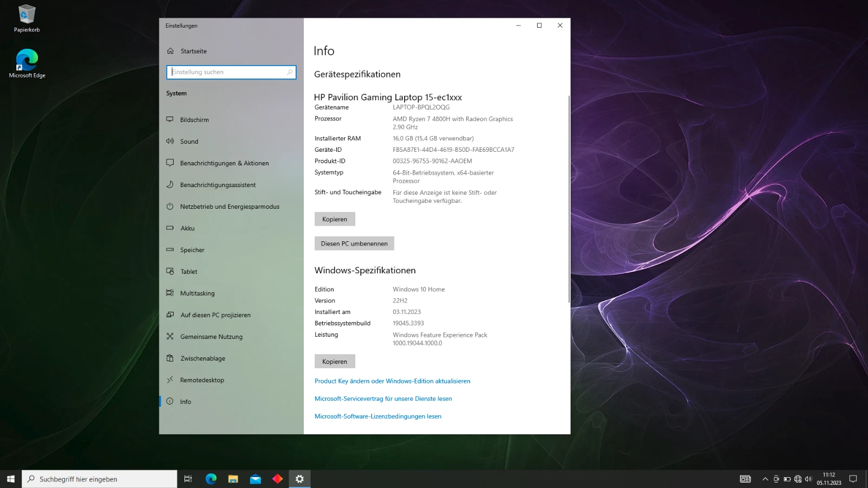
Task: Click the Netzbetrieb und Energiesparmodus power icon
Action: [170, 206]
